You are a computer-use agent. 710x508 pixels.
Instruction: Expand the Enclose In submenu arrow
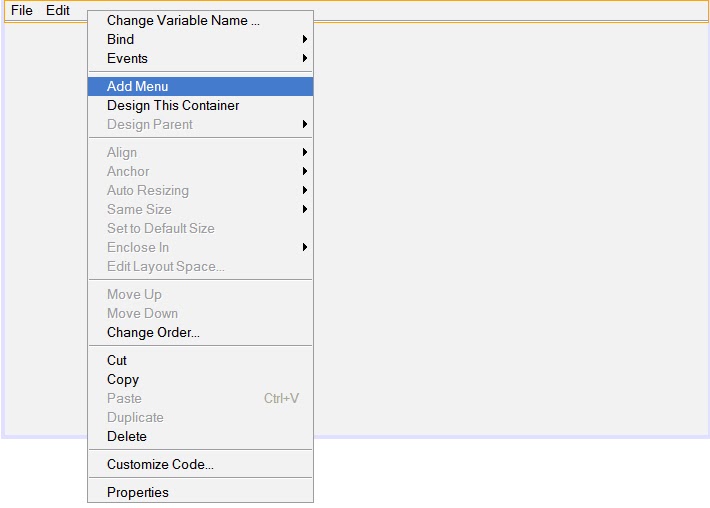pyautogui.click(x=304, y=247)
